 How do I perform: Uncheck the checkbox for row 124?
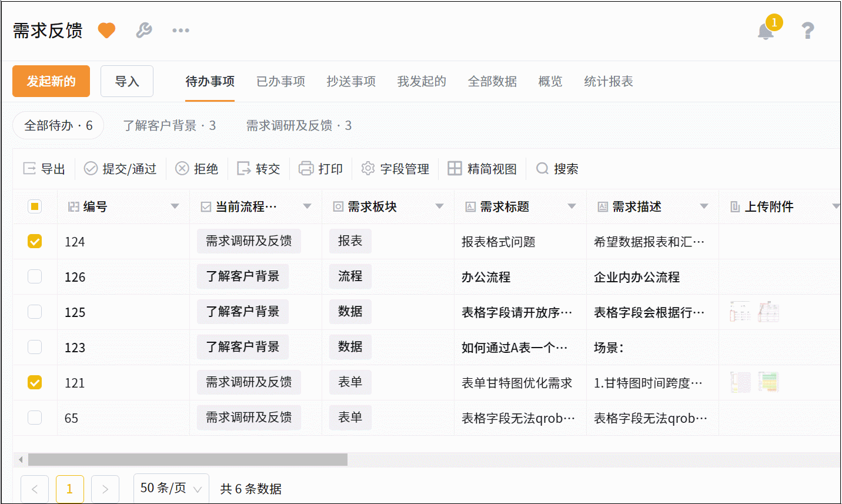tap(35, 241)
